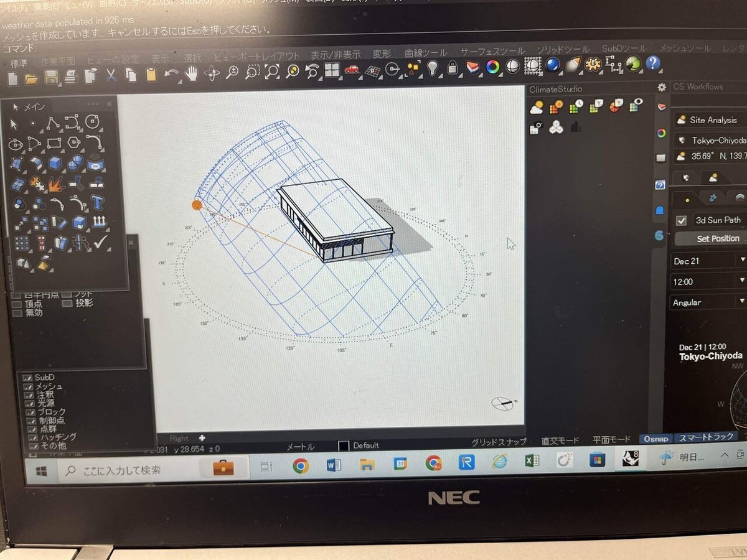Toggle the 3d Sun Path checkbox
The image size is (747, 560).
pyautogui.click(x=681, y=220)
